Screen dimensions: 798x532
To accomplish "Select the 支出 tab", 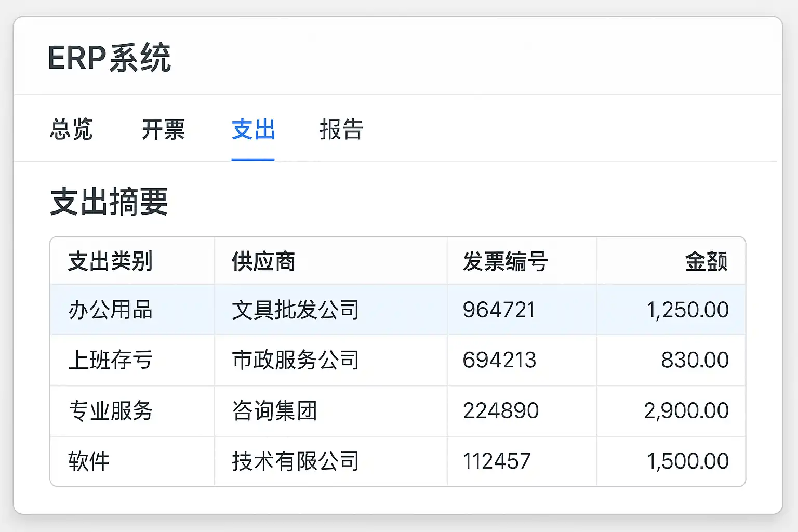I will click(253, 129).
